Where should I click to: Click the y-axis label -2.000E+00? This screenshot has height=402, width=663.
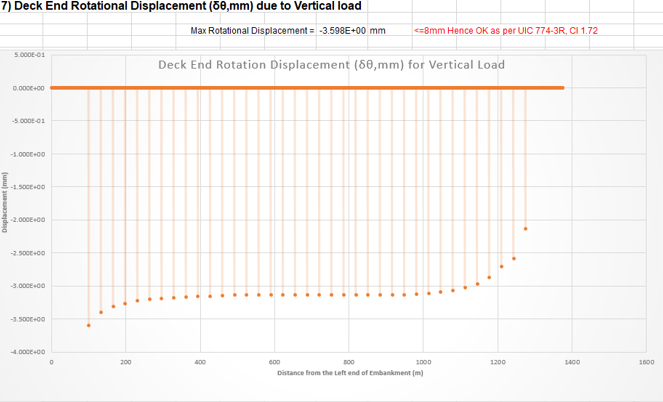28,220
